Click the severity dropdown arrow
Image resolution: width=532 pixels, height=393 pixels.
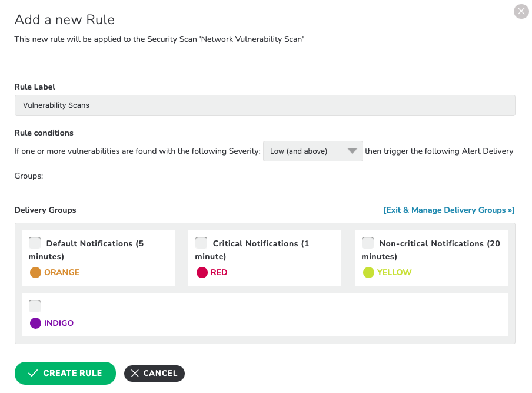[352, 151]
